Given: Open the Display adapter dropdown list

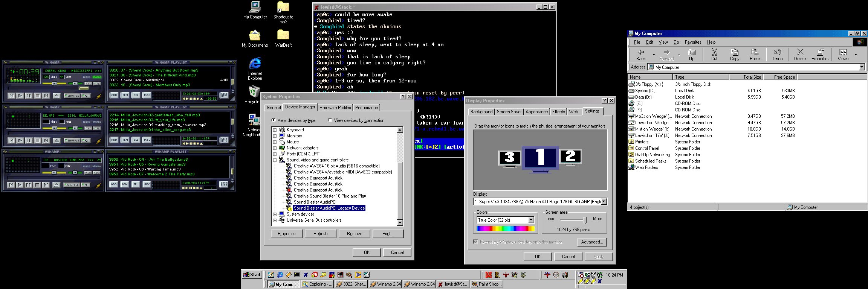Looking at the screenshot, I should click(604, 202).
